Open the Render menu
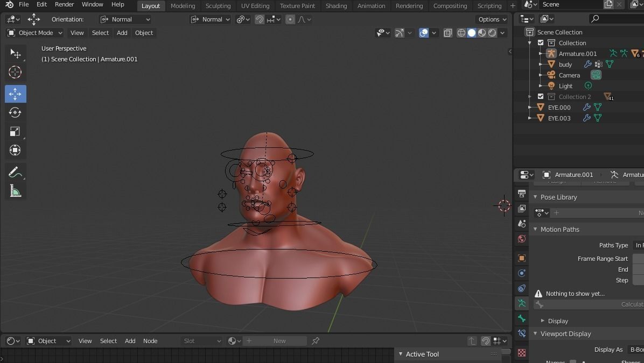Screen dimensions: 644x363 tap(65, 4)
